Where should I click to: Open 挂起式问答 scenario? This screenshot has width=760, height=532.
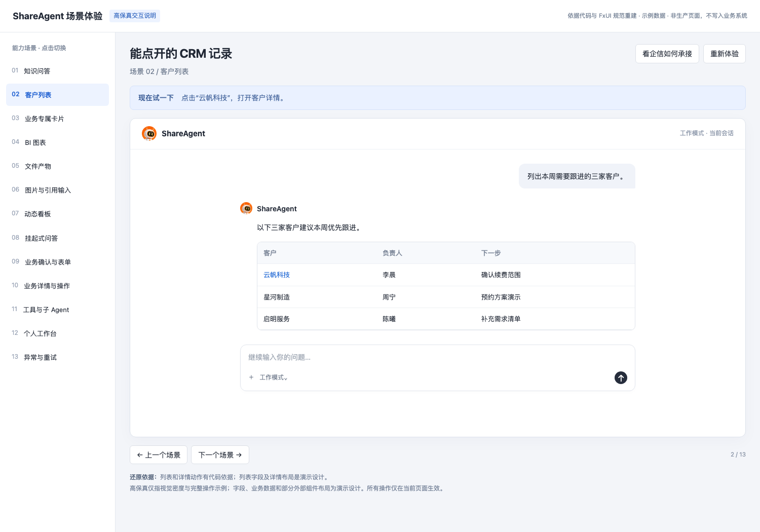[x=57, y=238]
